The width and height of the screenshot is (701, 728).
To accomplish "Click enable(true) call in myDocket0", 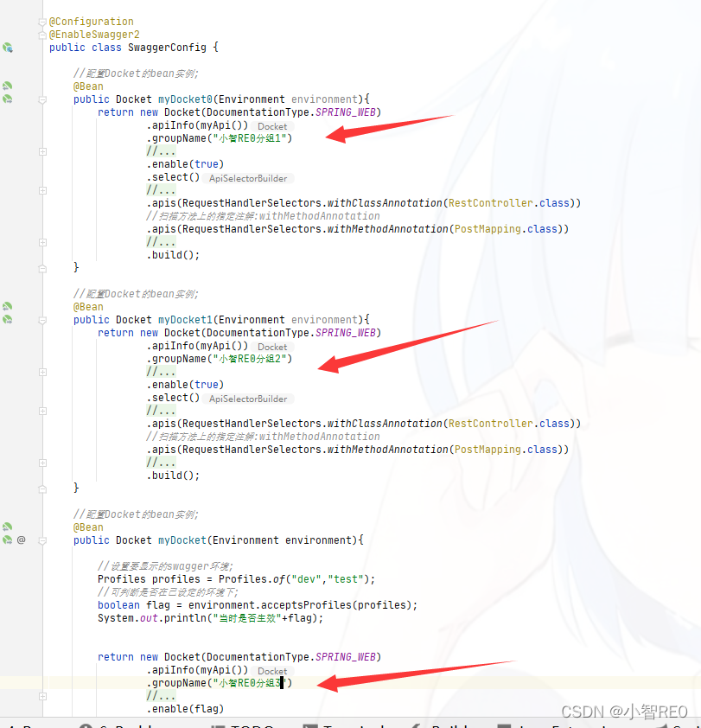I will (x=185, y=164).
